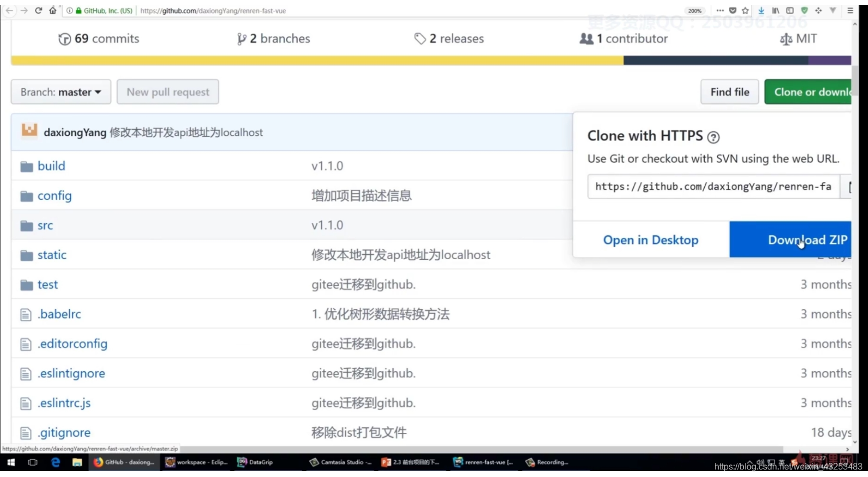Click the .eslintignore file icon

26,374
